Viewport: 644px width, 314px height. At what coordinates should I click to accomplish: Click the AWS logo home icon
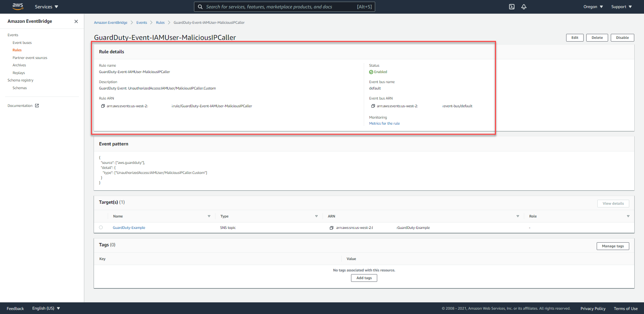[x=17, y=6]
